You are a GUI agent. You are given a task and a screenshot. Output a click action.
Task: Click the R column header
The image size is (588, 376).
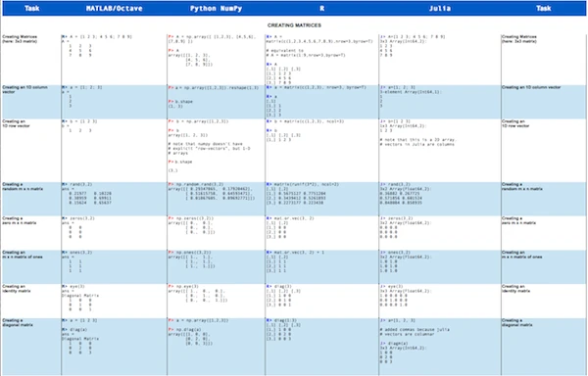click(x=321, y=8)
